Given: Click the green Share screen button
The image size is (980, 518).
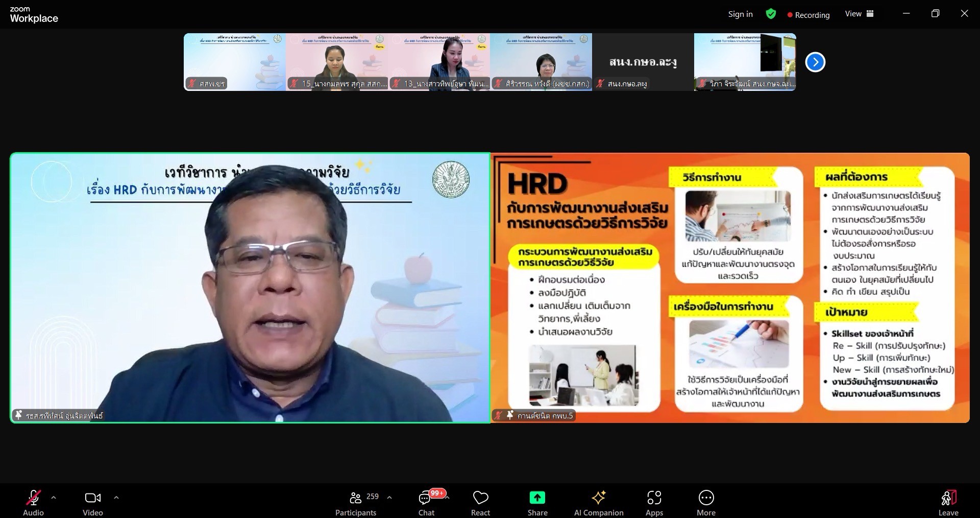Looking at the screenshot, I should click(x=537, y=502).
